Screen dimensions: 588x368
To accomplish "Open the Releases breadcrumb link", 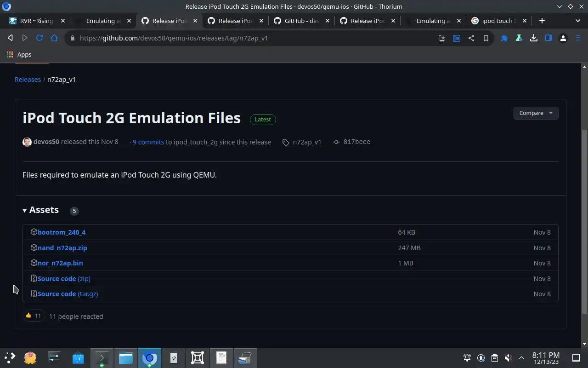I will click(x=28, y=80).
